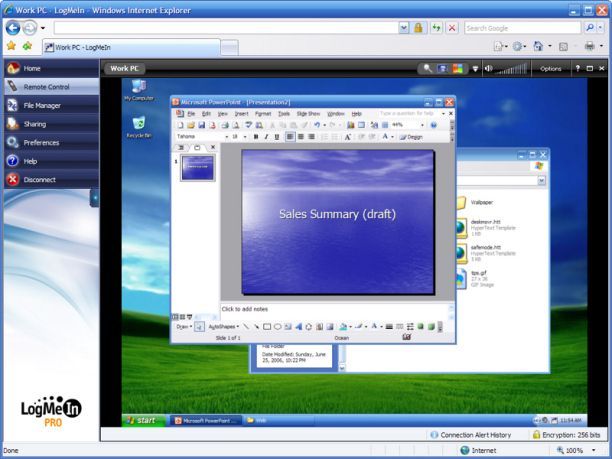
Task: Refresh the page in Internet Explorer
Action: [436, 28]
